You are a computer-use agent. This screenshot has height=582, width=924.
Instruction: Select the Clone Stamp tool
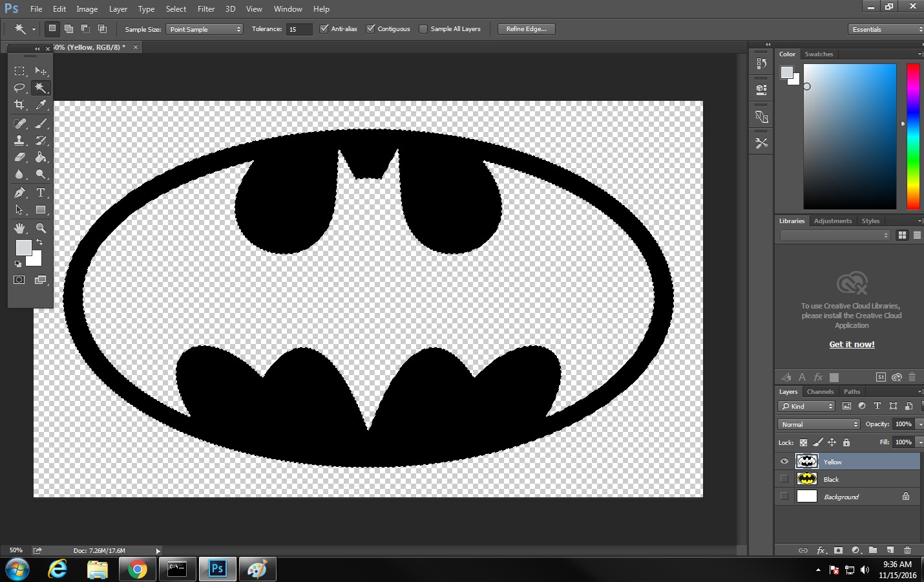tap(19, 140)
